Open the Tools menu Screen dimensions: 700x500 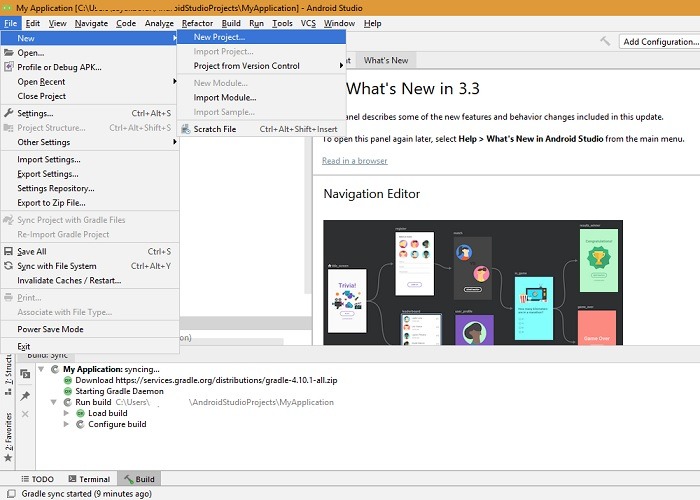[x=282, y=23]
